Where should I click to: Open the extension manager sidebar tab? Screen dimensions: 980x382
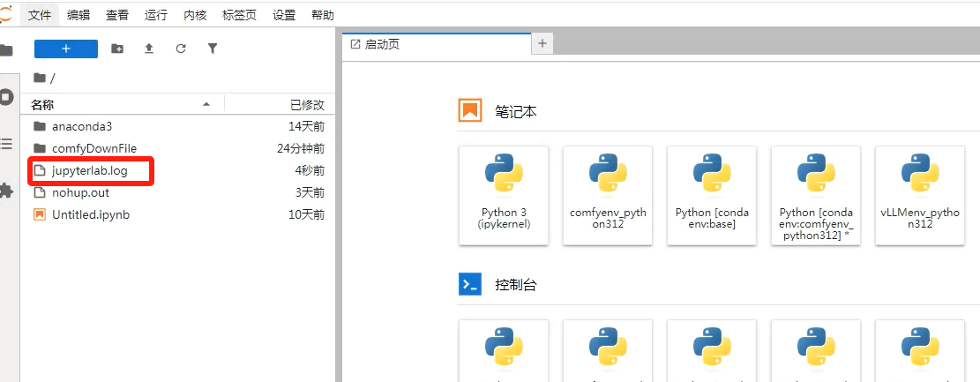pyautogui.click(x=6, y=191)
